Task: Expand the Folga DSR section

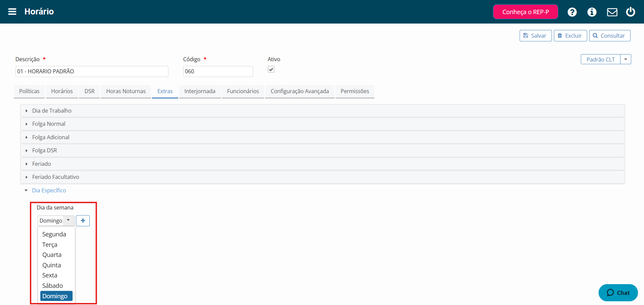Action: click(x=323, y=150)
